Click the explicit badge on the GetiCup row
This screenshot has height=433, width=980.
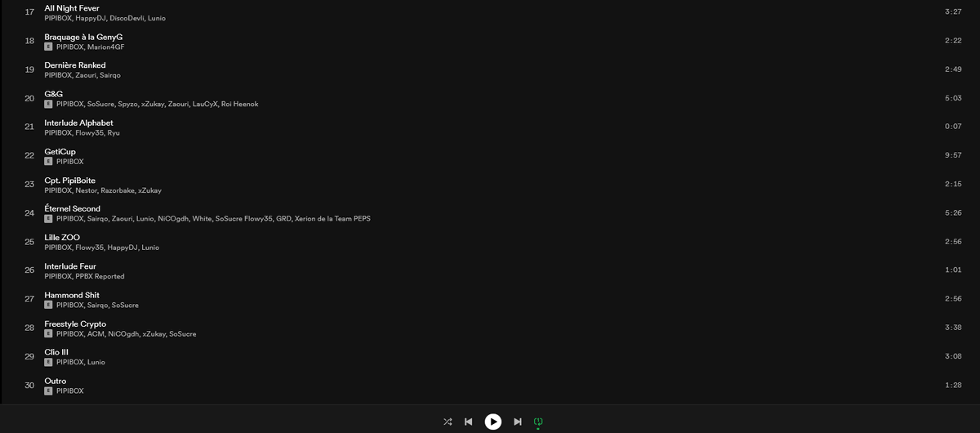[48, 162]
